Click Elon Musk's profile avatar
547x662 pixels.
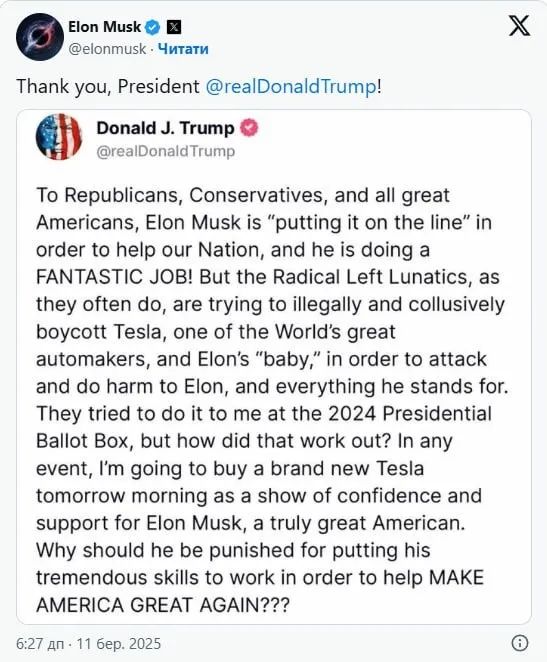(40, 37)
